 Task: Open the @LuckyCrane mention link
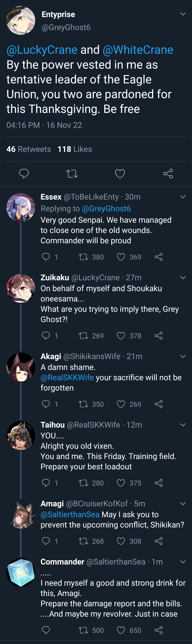pyautogui.click(x=42, y=50)
